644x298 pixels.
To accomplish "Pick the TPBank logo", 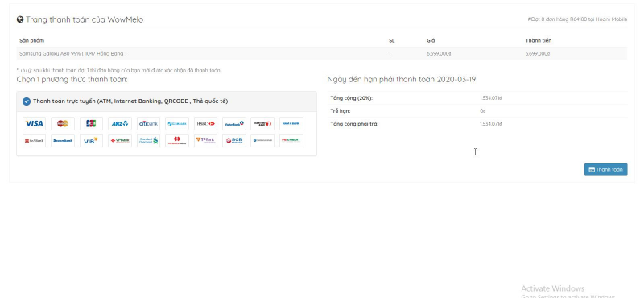I will tap(205, 141).
